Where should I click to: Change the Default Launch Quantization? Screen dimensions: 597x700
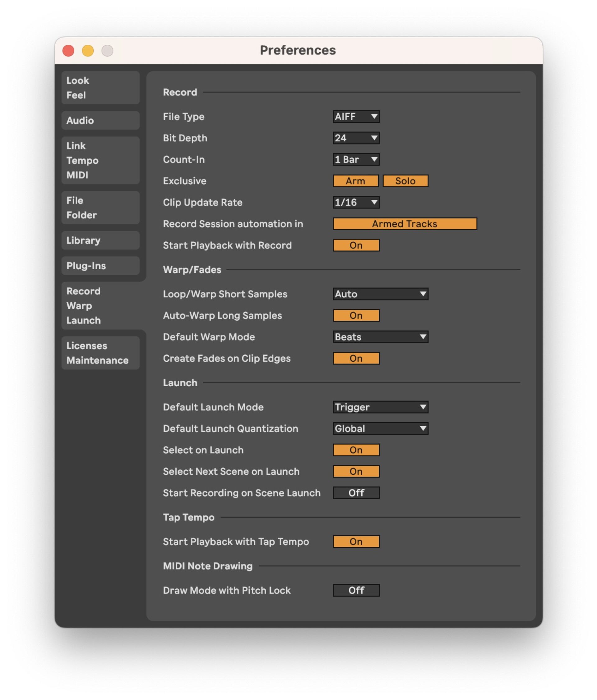(380, 428)
